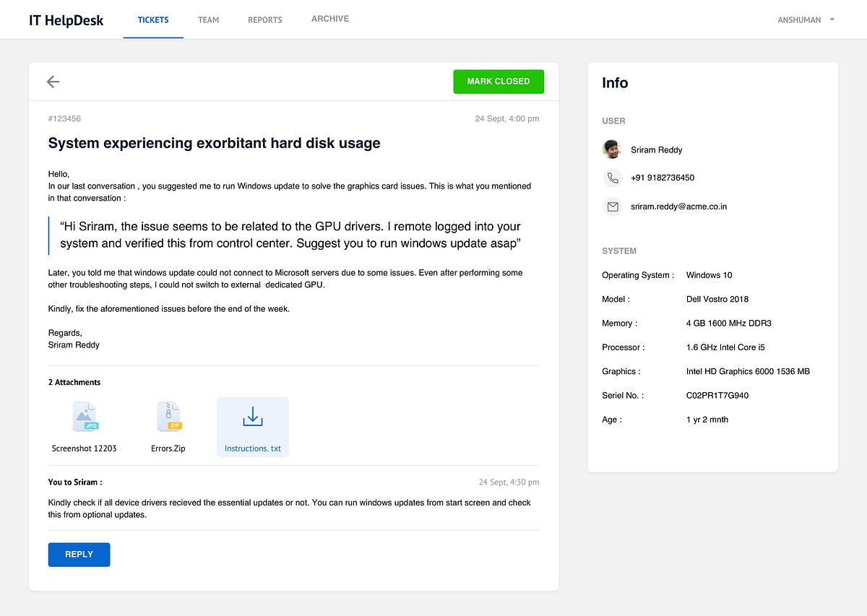867x616 pixels.
Task: Switch to the TEAM tab
Action: (x=208, y=20)
